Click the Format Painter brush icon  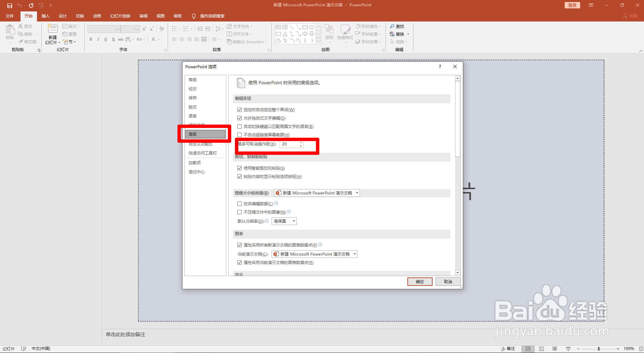21,42
